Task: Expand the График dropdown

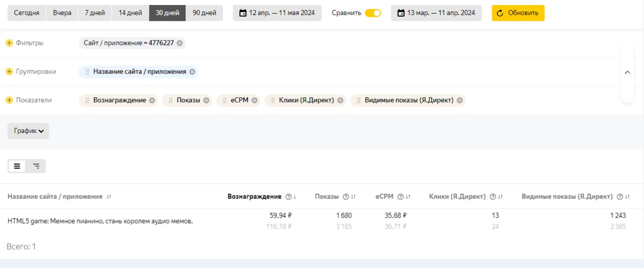Action: point(28,131)
